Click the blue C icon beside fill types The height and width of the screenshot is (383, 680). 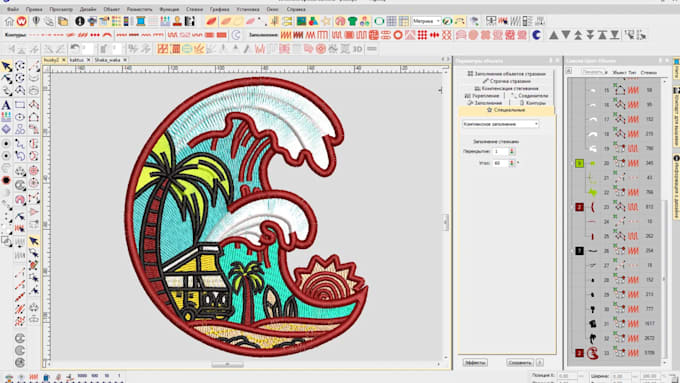point(537,35)
